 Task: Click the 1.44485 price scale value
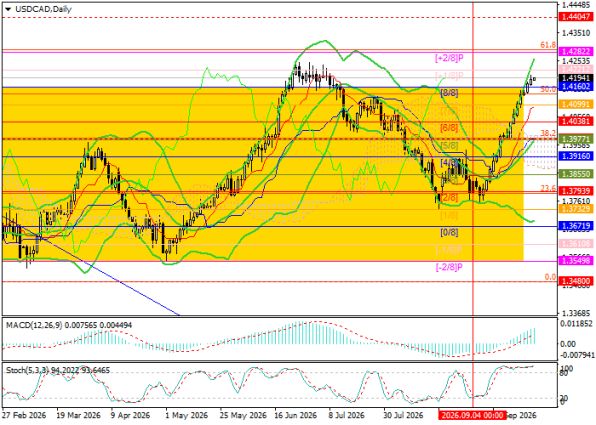click(x=576, y=5)
